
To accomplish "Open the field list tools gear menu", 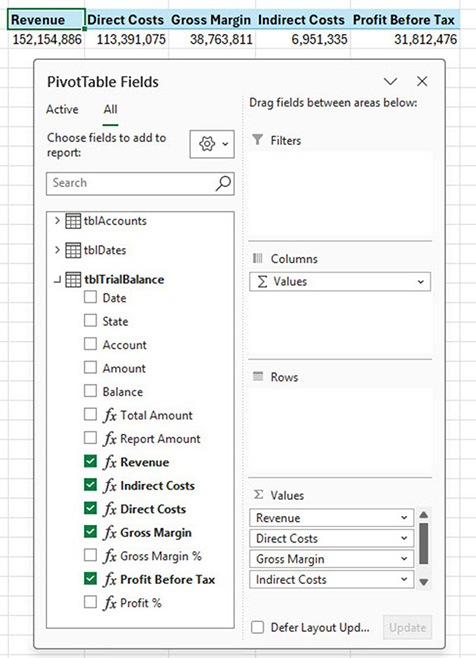I will coord(212,144).
